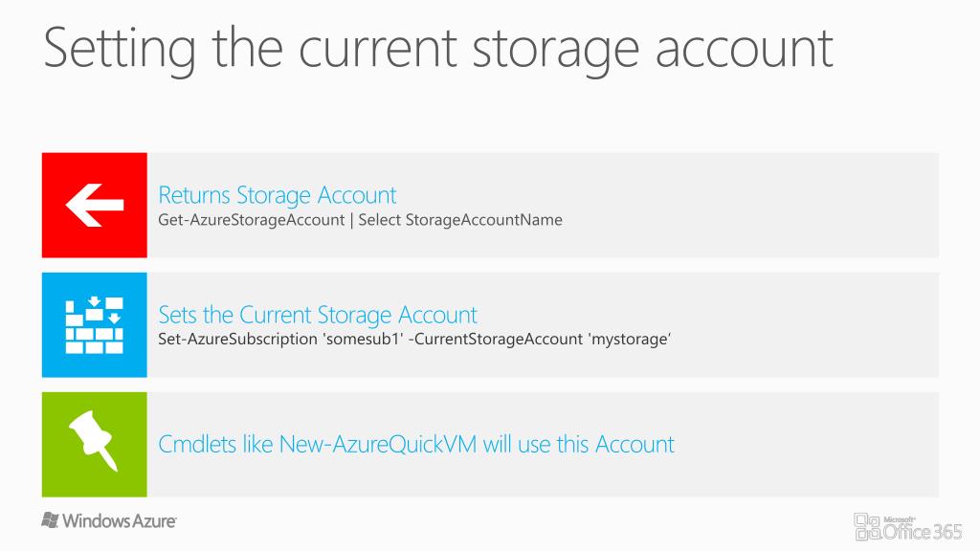This screenshot has width=980, height=551.
Task: Click the gray panel of the third row
Action: 543,444
